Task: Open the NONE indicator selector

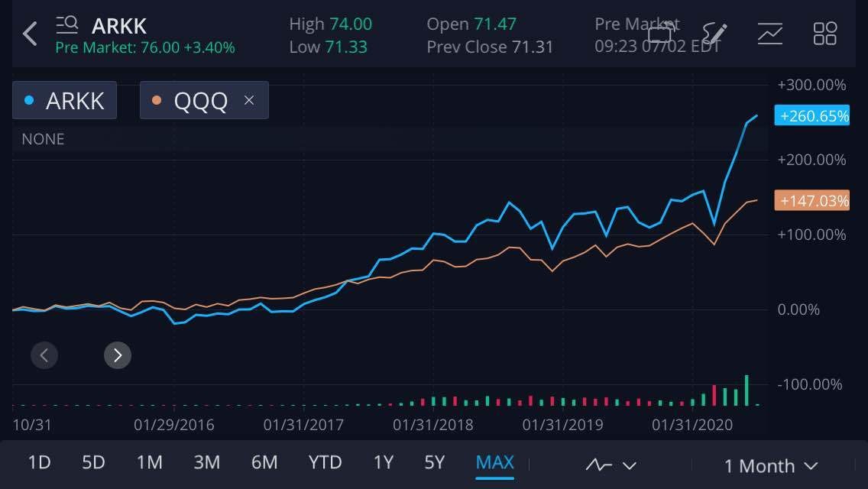Action: coord(43,139)
